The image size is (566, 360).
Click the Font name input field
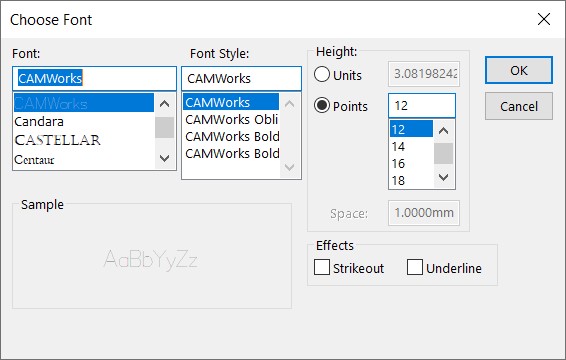tap(94, 78)
